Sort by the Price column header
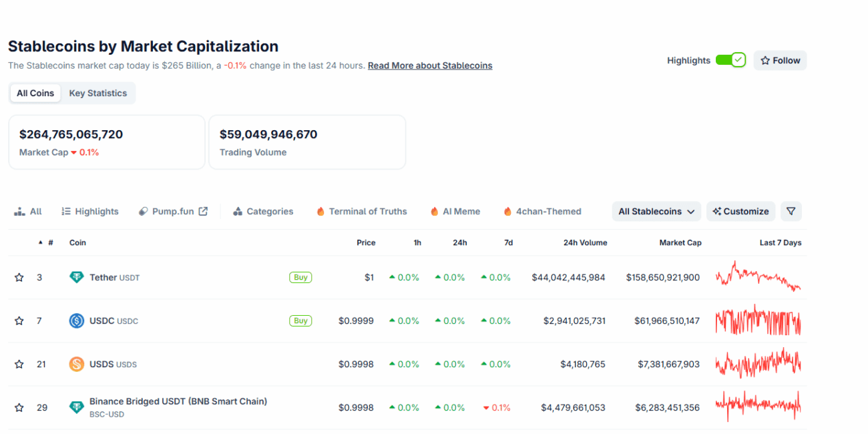Screen dimensions: 868x434 366,242
